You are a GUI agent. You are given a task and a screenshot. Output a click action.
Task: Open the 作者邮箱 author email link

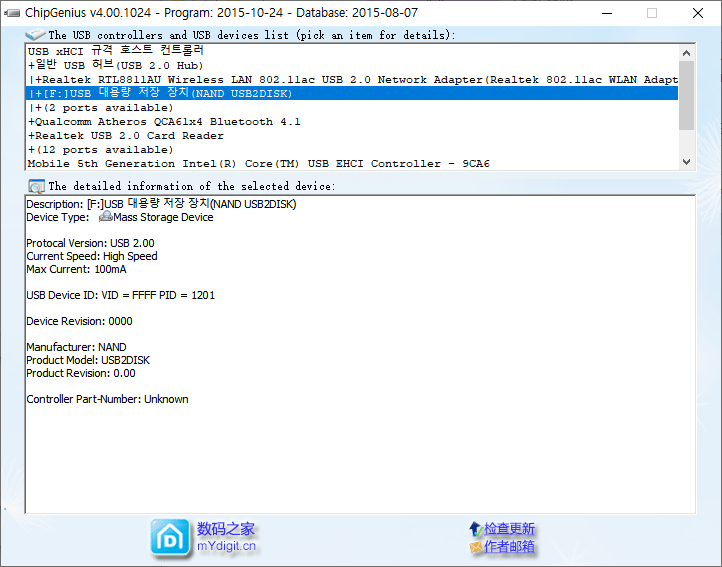[509, 547]
